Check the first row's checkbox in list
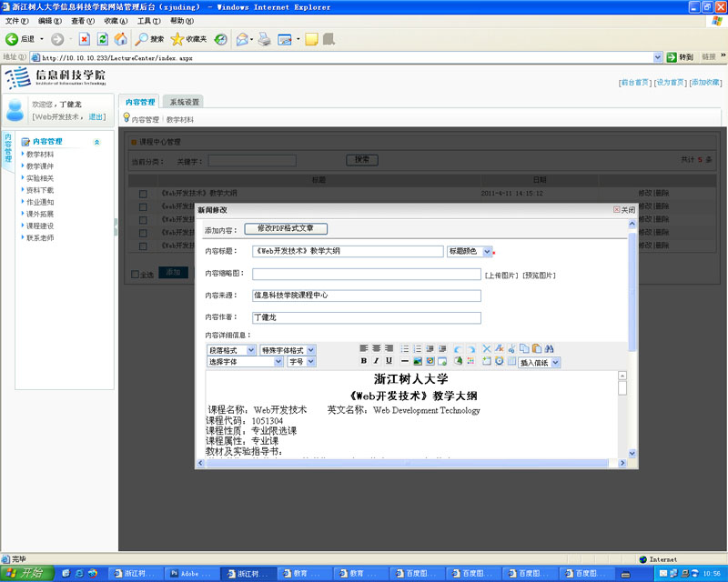Screen dimensions: 728x582 (143, 194)
